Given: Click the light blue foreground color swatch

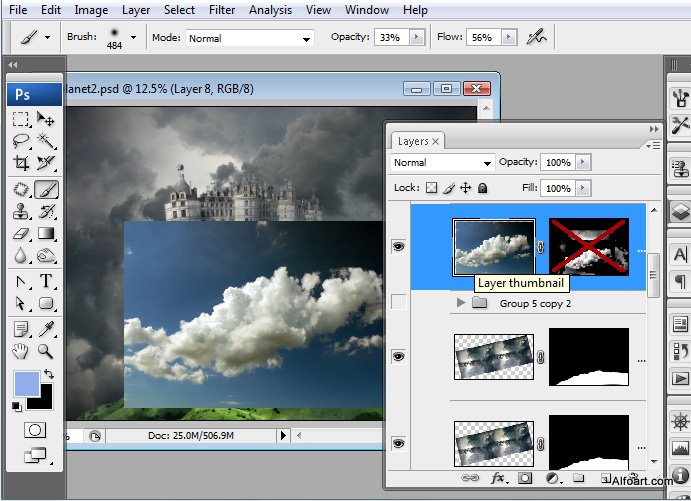Looking at the screenshot, I should [x=26, y=383].
